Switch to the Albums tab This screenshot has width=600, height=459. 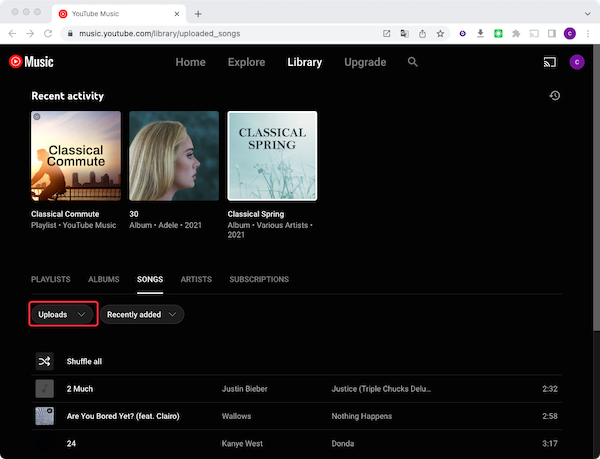tap(103, 280)
